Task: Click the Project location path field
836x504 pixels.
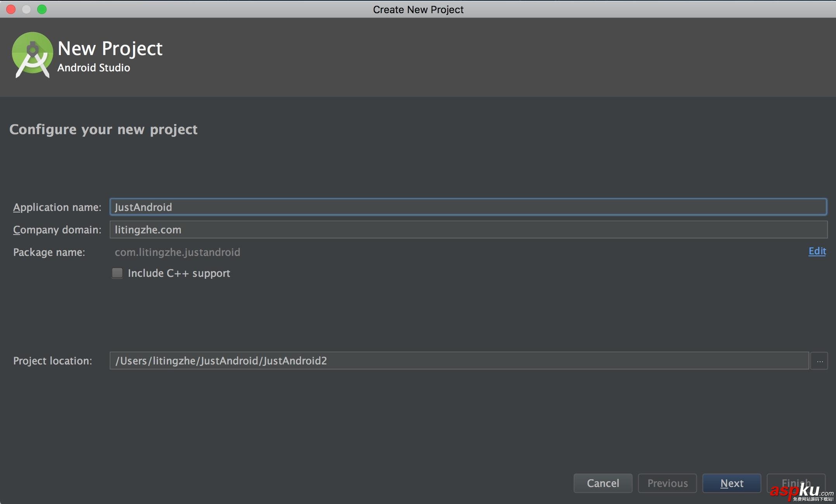Action: (459, 361)
